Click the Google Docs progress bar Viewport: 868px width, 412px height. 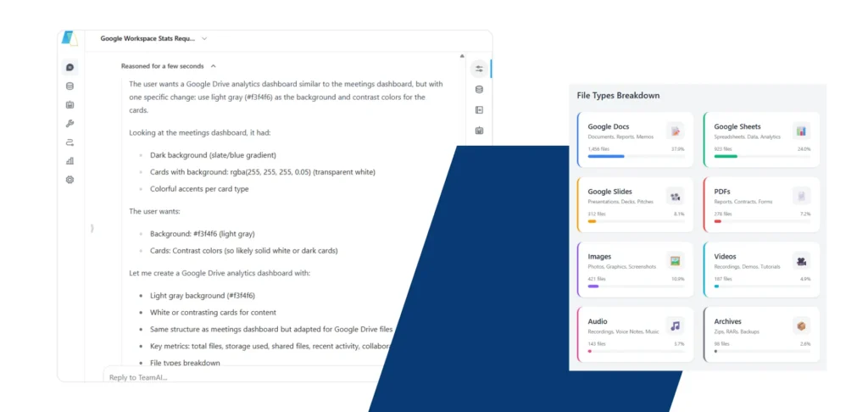point(636,156)
